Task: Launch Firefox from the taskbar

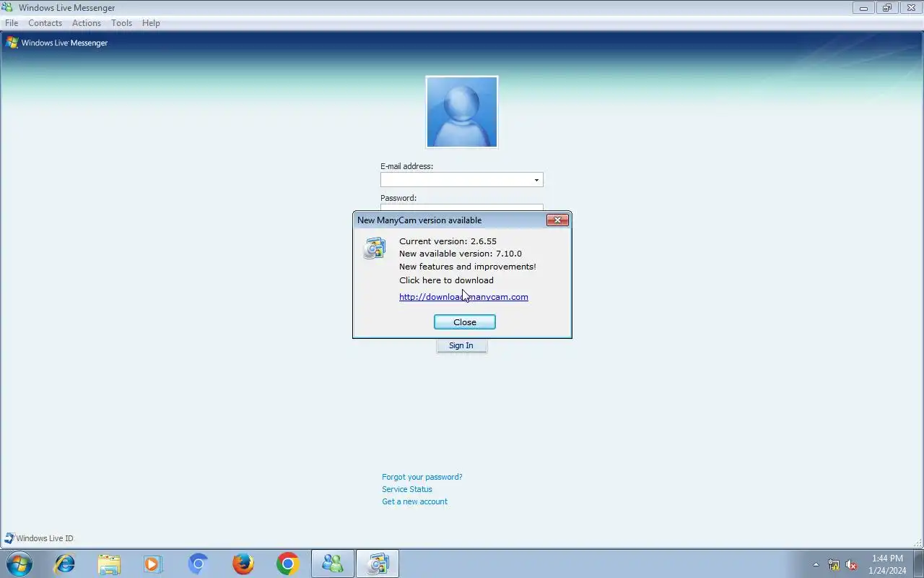Action: tap(243, 564)
